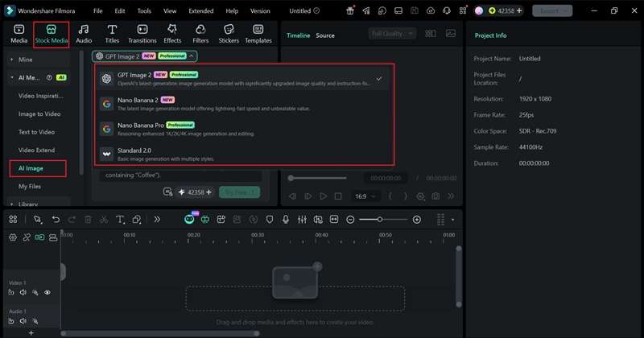
Task: Open the Media tab
Action: [19, 34]
